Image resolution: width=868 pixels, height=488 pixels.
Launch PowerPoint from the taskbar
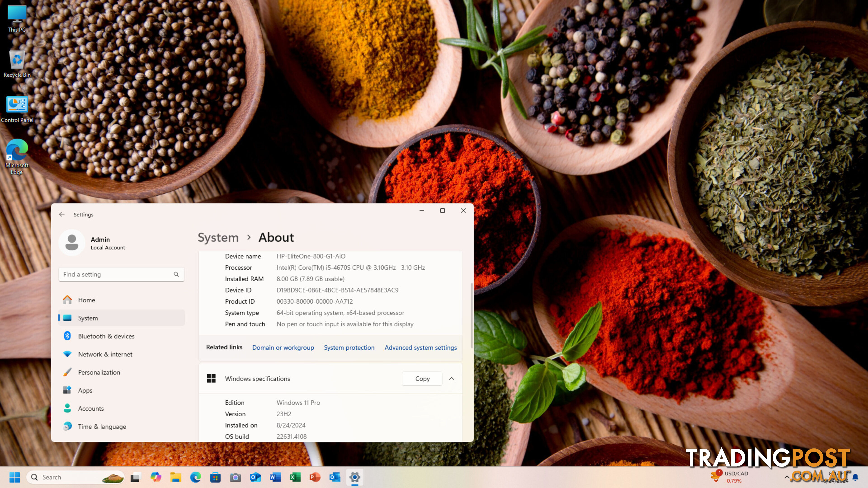[315, 477]
